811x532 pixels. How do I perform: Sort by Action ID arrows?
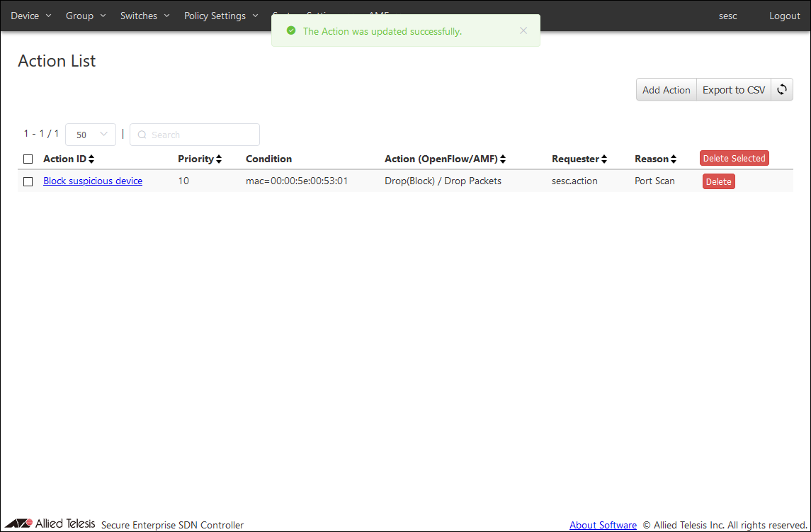click(x=91, y=159)
